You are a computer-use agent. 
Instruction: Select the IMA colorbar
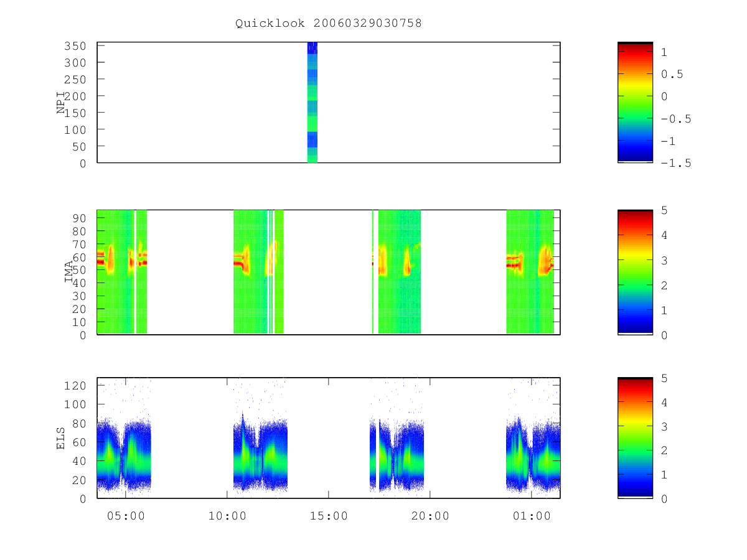tap(635, 272)
